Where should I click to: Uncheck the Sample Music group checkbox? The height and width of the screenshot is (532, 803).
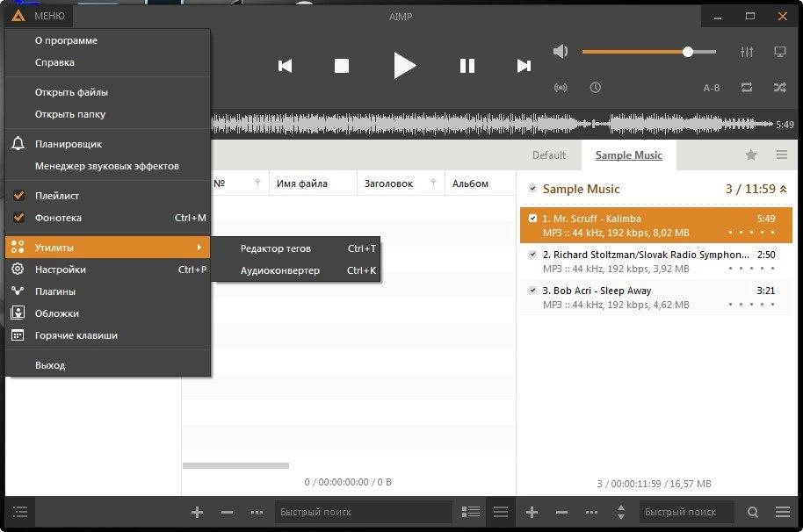click(x=532, y=188)
